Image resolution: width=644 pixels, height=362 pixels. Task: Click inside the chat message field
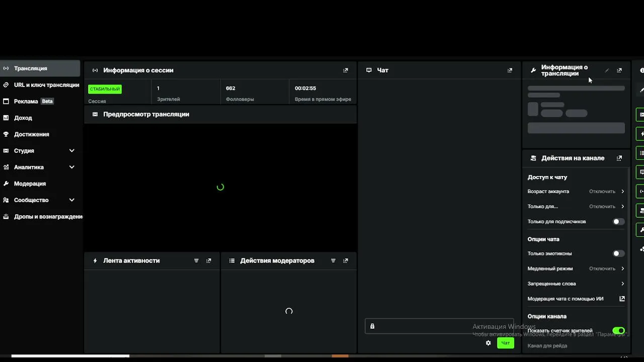[439, 326]
